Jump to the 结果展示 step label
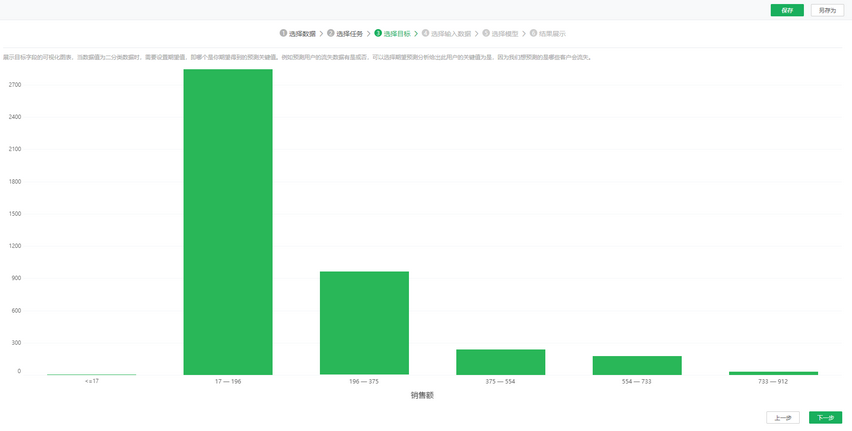Screen dimensions: 852x431 click(552, 33)
